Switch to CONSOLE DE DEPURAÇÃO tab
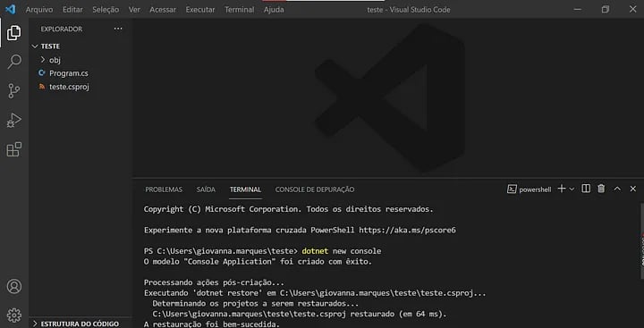The height and width of the screenshot is (328, 644). pos(315,189)
